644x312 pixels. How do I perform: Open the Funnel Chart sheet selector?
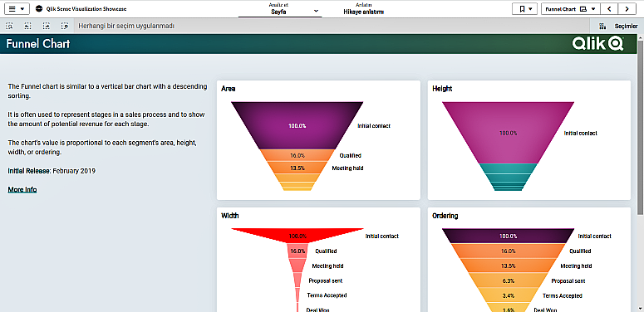click(x=571, y=8)
